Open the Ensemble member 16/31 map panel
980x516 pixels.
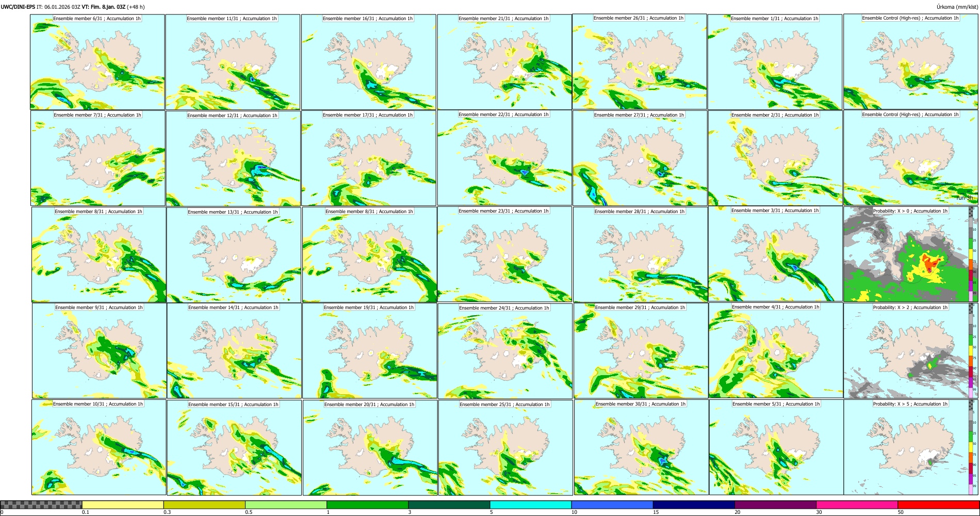[x=369, y=62]
